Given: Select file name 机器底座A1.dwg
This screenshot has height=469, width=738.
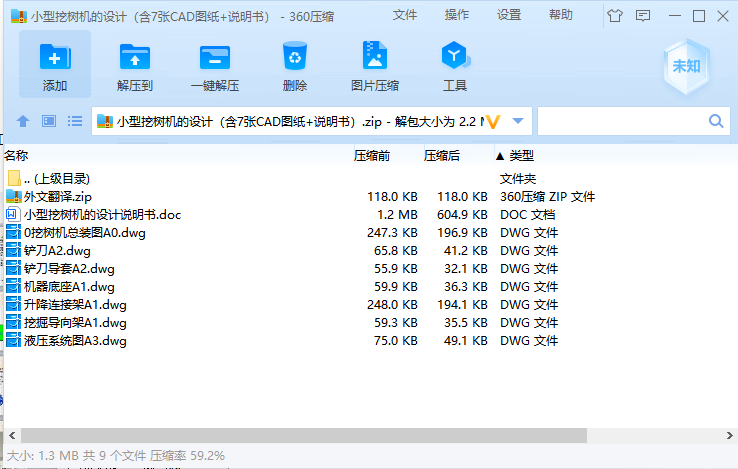Looking at the screenshot, I should [69, 286].
